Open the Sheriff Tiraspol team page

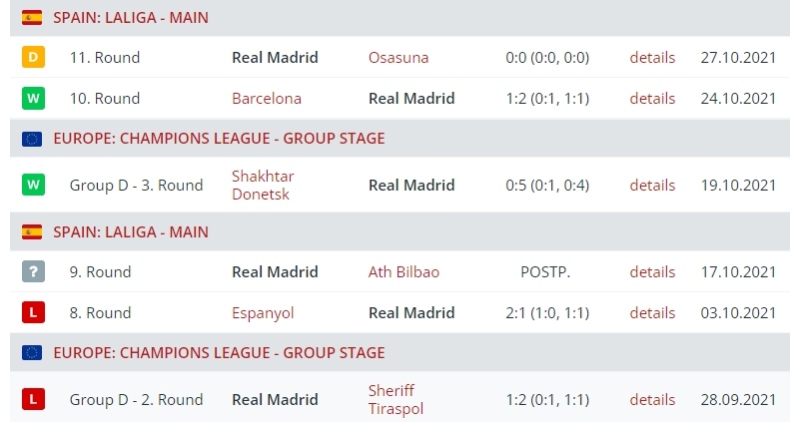396,400
